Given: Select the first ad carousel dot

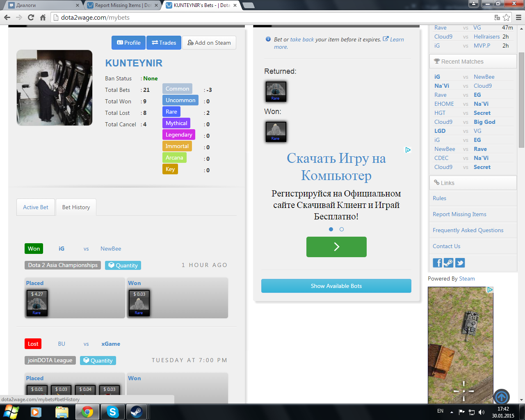Looking at the screenshot, I should pyautogui.click(x=331, y=229).
